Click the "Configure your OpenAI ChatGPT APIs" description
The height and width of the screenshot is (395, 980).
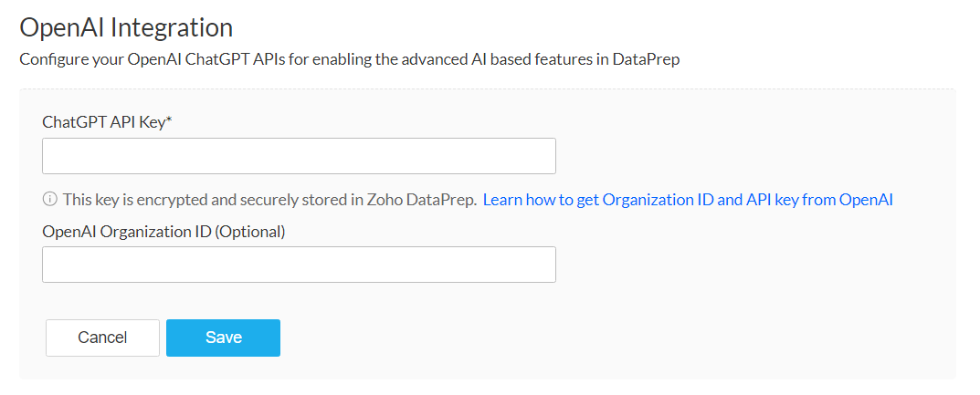(x=137, y=60)
